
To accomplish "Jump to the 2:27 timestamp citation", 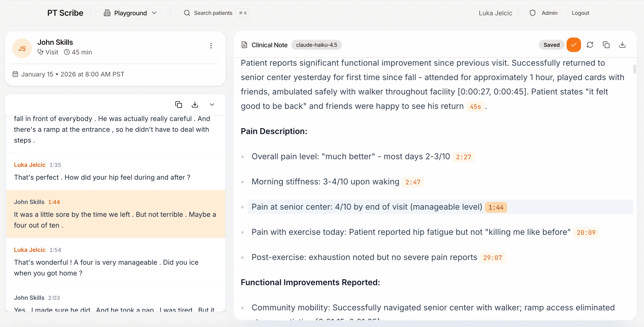I will tap(463, 157).
